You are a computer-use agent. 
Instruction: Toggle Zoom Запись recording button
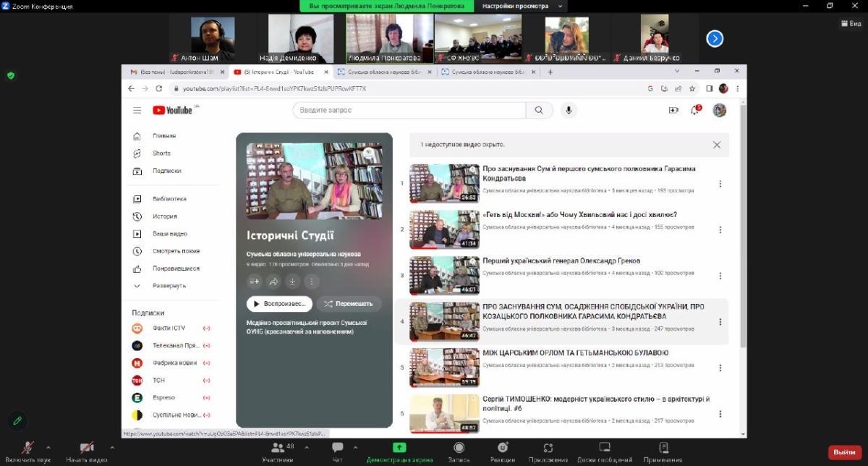pyautogui.click(x=459, y=451)
